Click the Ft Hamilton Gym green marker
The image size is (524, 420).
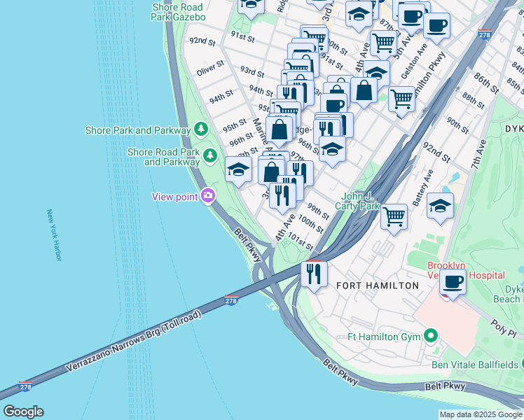tap(431, 335)
